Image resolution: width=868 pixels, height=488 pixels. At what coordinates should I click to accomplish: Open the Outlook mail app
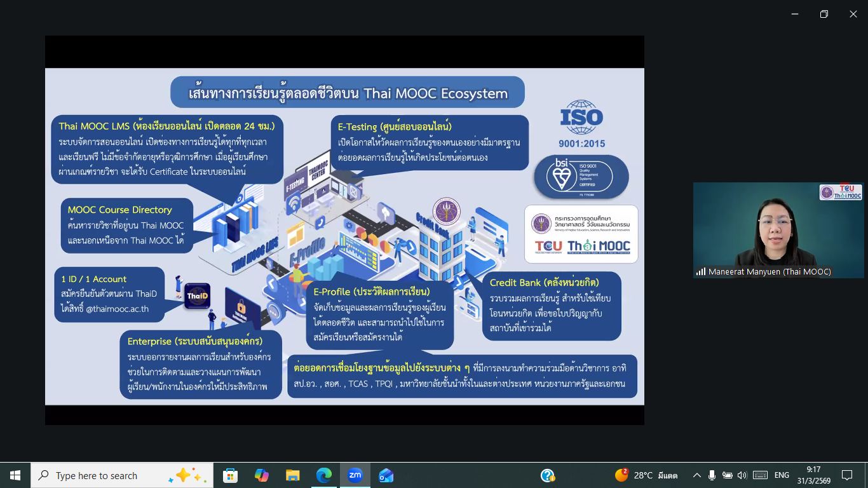point(386,475)
